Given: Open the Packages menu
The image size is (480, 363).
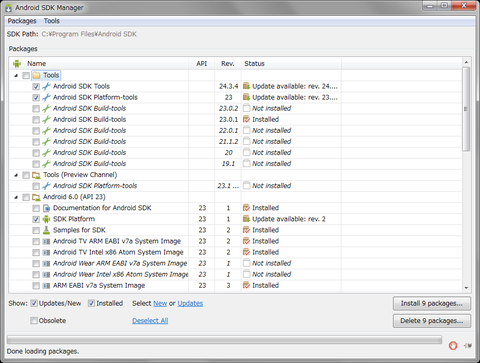Looking at the screenshot, I should (x=22, y=21).
